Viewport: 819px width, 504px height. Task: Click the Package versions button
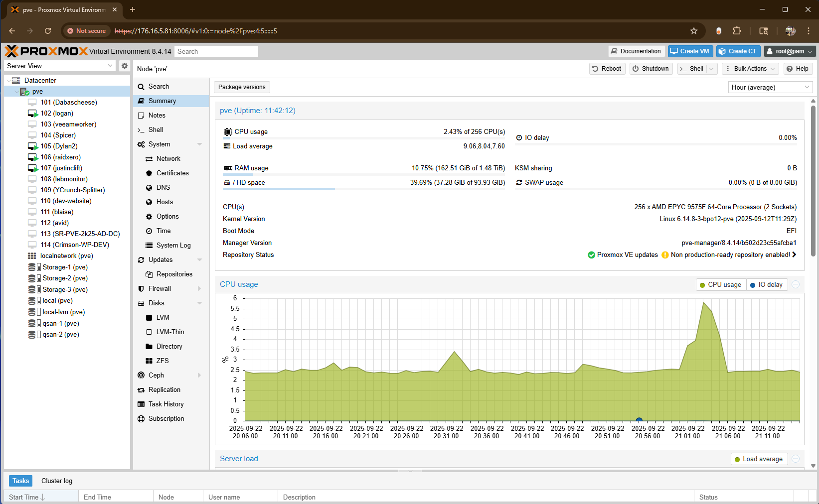point(242,87)
